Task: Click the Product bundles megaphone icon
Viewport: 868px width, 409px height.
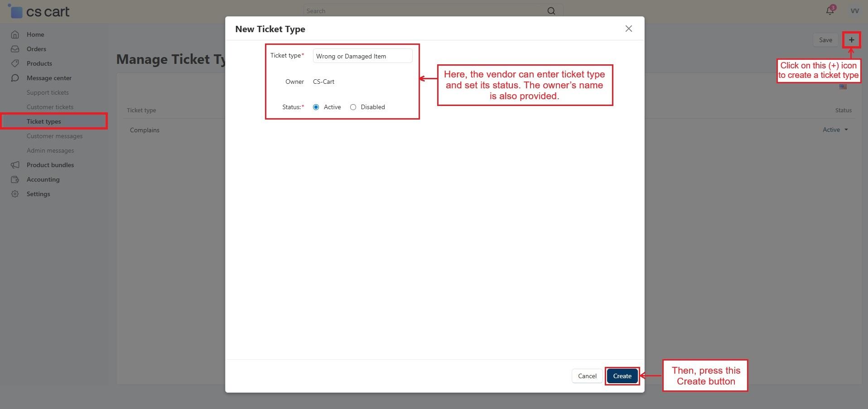Action: pos(15,165)
